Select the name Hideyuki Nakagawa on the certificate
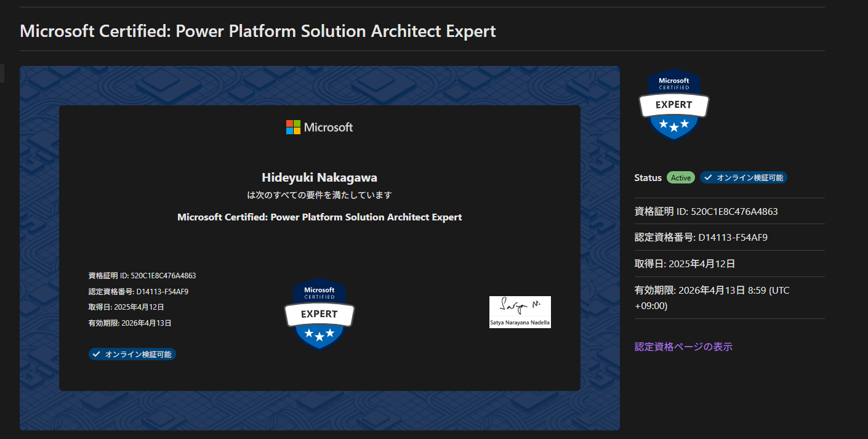This screenshot has height=439, width=868. (319, 178)
